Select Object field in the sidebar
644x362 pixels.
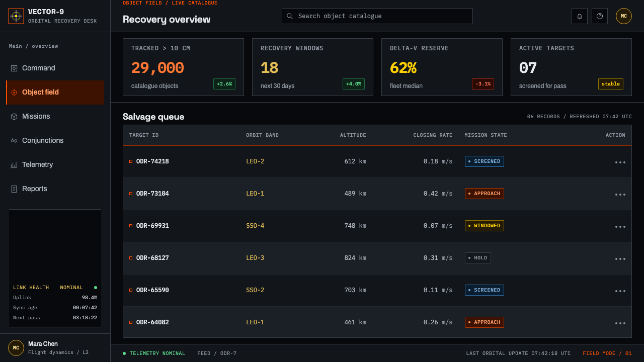pyautogui.click(x=55, y=93)
